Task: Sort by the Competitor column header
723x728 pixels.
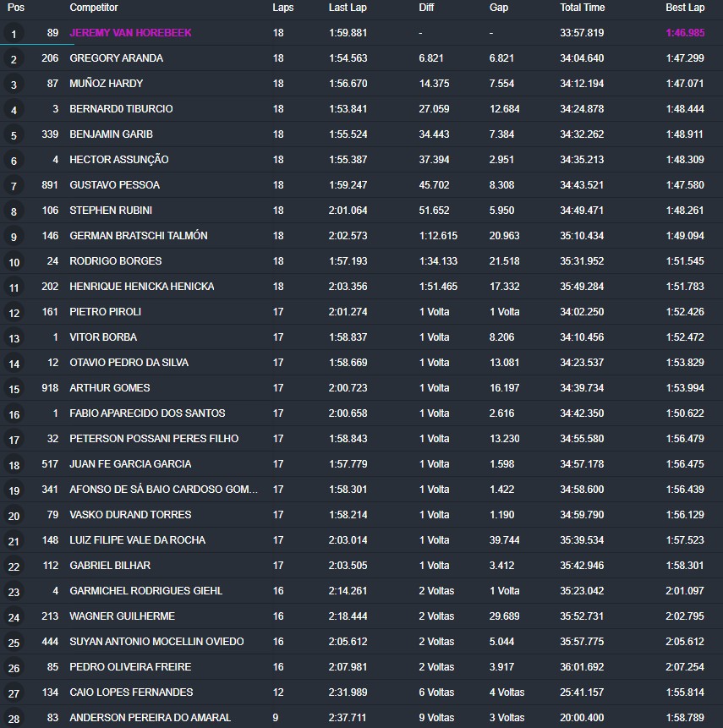Action: click(x=94, y=8)
